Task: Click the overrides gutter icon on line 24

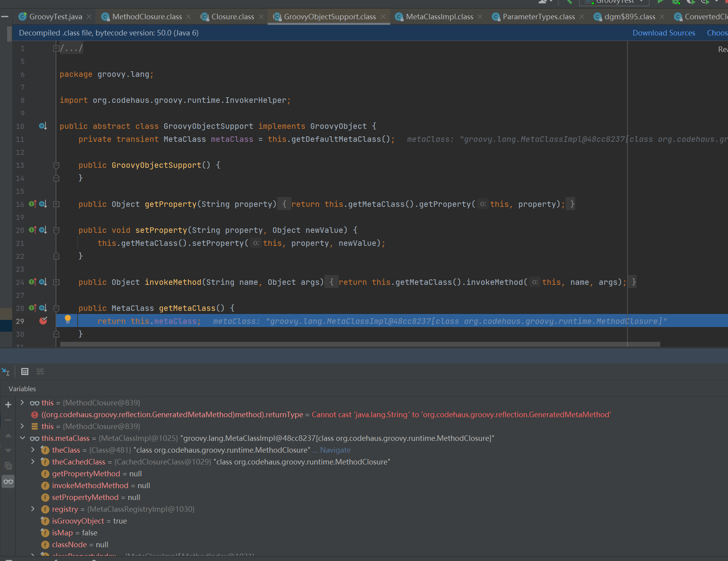Action: (x=33, y=282)
